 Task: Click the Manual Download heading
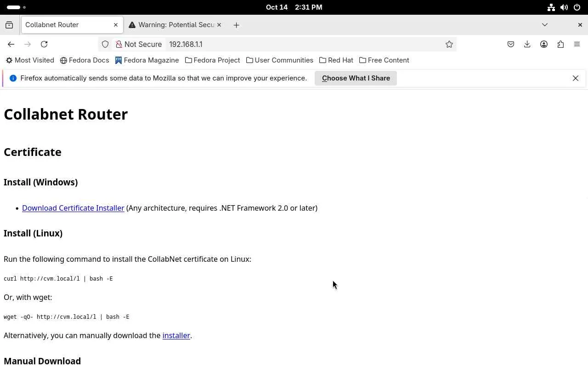click(42, 361)
